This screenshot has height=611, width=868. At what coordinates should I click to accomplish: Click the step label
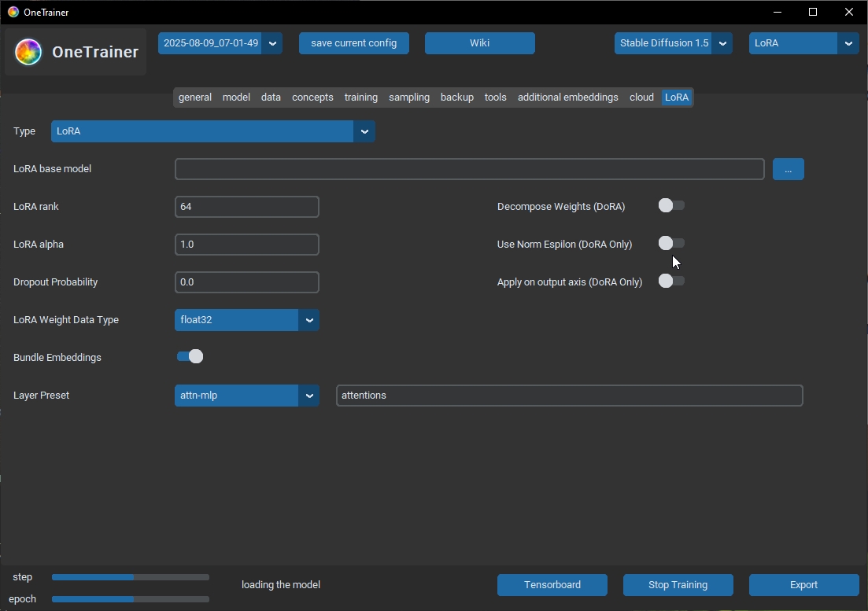(x=23, y=577)
